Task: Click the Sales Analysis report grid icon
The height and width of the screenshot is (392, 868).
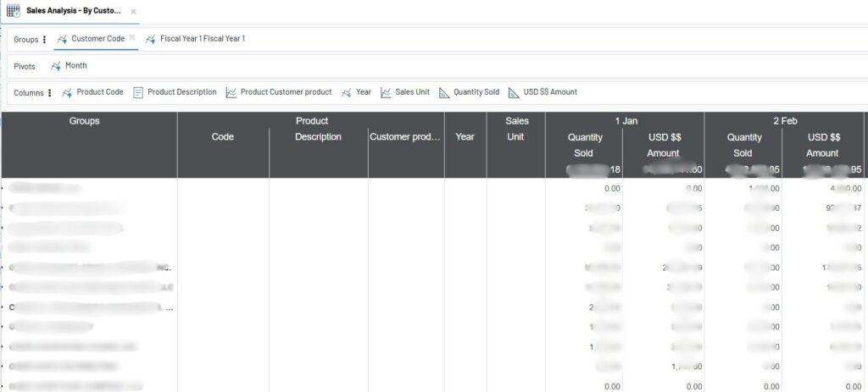Action: pyautogui.click(x=14, y=10)
